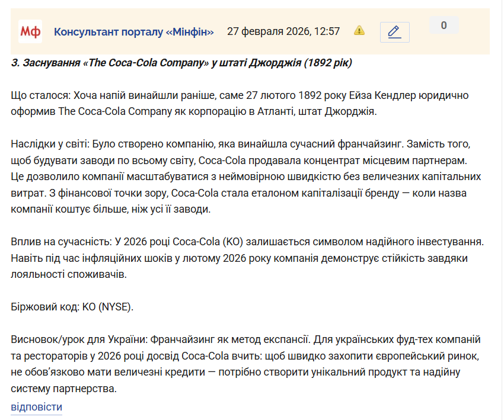Screen dimensions: 504x420
Task: Click the line 'Біржовий код: KO (NYSE).'
Action: point(72,307)
